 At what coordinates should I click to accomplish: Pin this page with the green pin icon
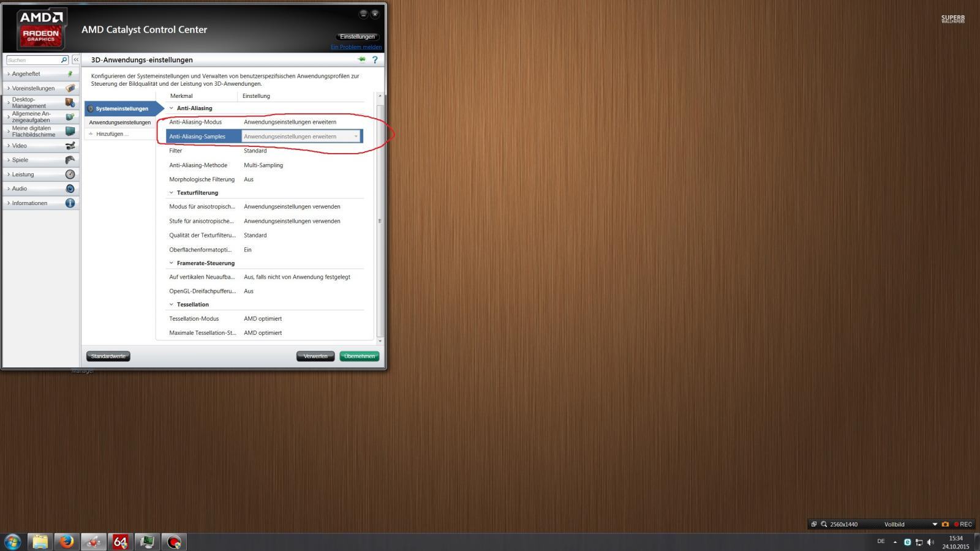coord(361,59)
